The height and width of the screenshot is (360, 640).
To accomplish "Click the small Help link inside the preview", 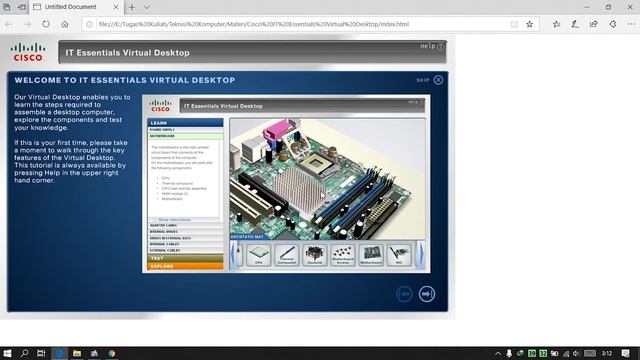I will pos(416,102).
